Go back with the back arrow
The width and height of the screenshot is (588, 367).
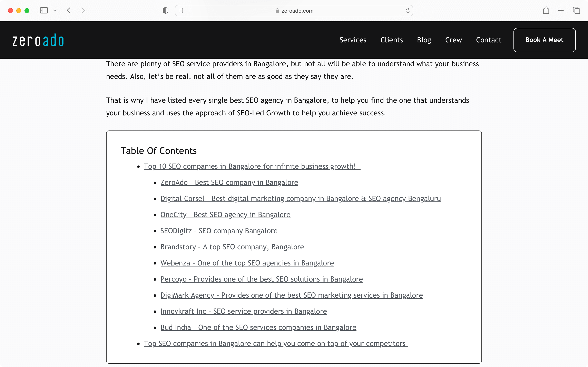(x=69, y=10)
